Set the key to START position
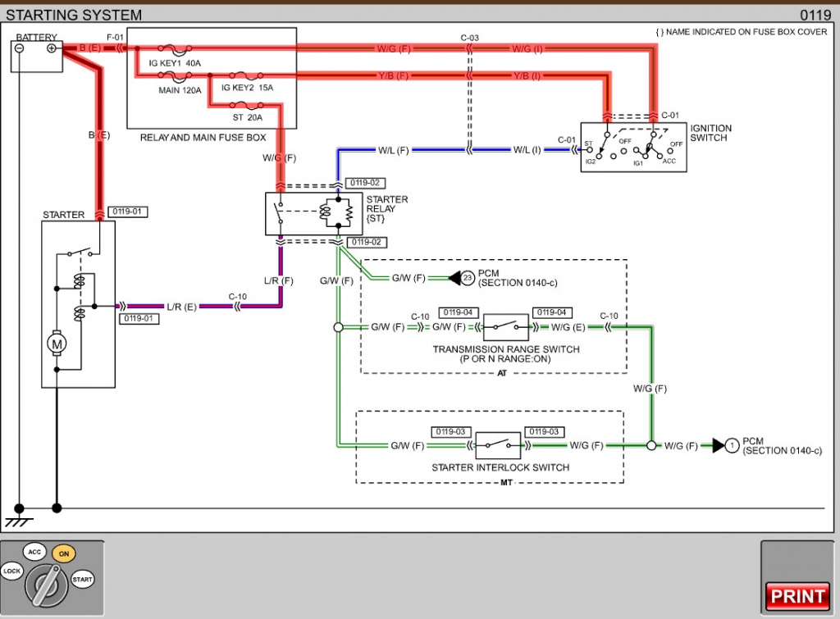The image size is (840, 619). point(83,580)
